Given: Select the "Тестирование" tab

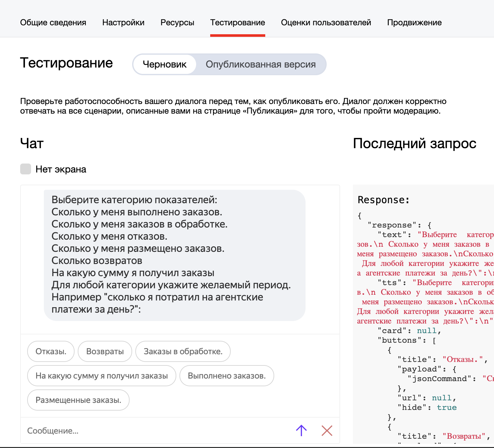Looking at the screenshot, I should point(237,22).
